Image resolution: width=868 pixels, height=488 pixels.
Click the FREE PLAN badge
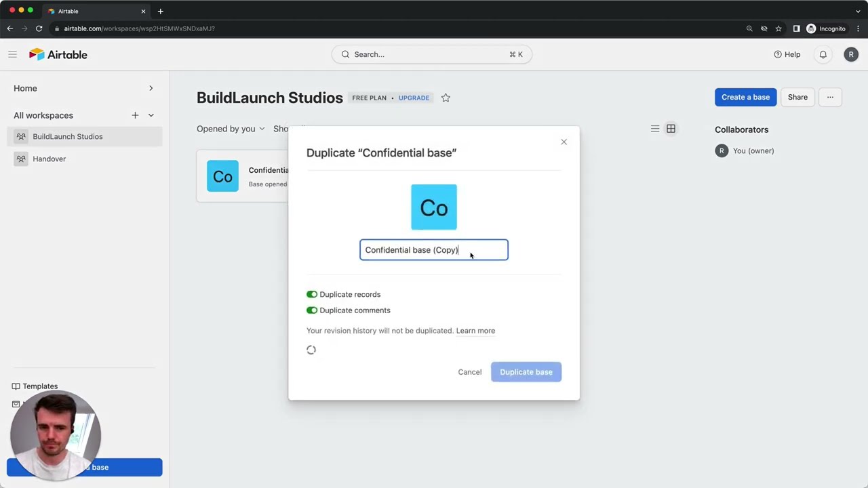click(369, 98)
